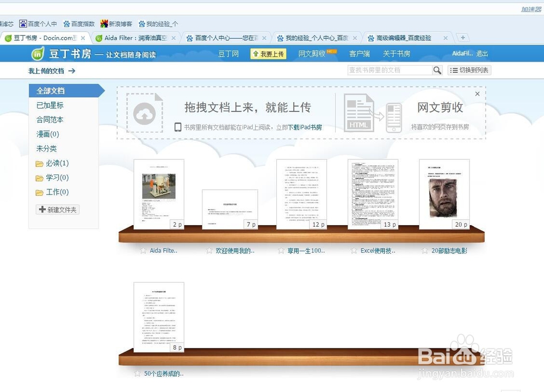
Task: Star the 20部励志电影 document
Action: (425, 251)
